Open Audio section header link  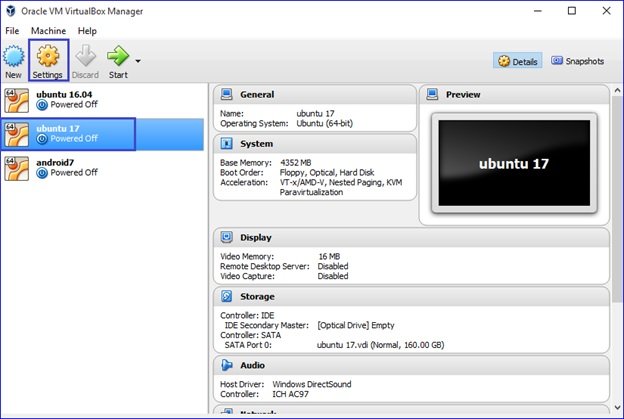click(252, 365)
